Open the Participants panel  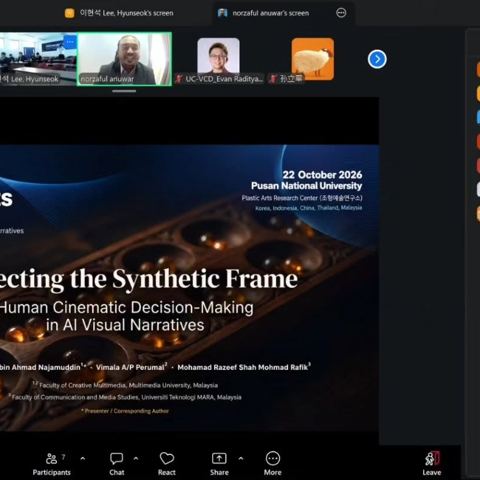click(52, 464)
